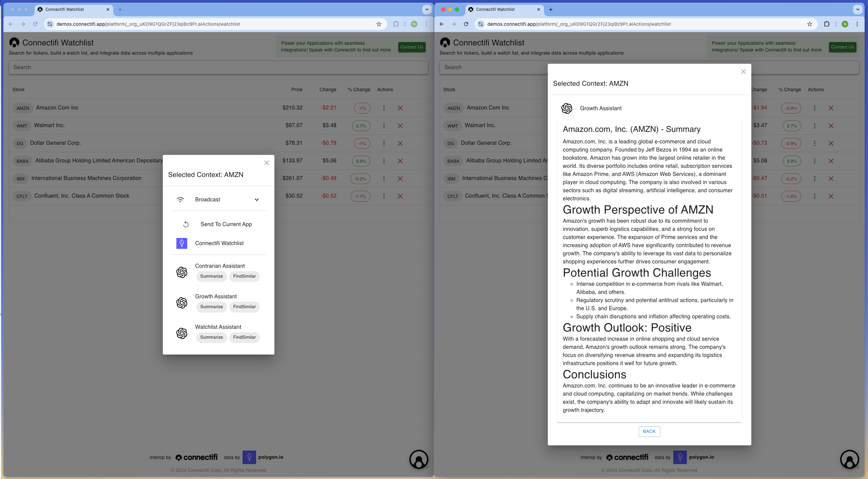868x479 pixels.
Task: Remove IBM row in right window
Action: point(831,179)
